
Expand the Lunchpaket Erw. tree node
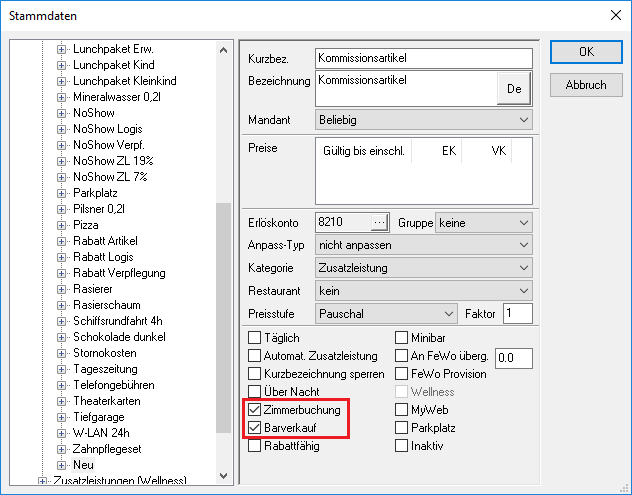click(61, 49)
